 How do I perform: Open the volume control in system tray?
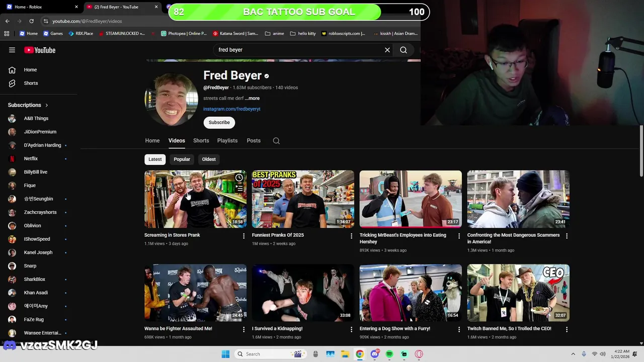[x=603, y=354]
